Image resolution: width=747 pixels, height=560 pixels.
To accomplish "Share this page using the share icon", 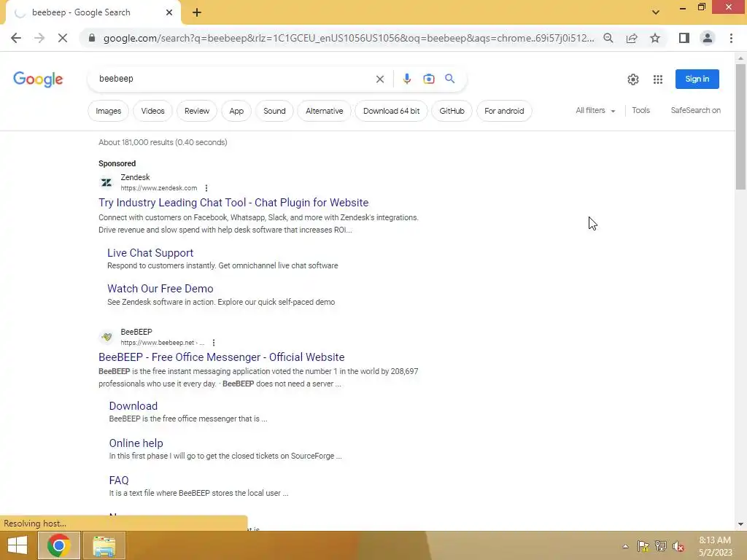I will click(632, 38).
